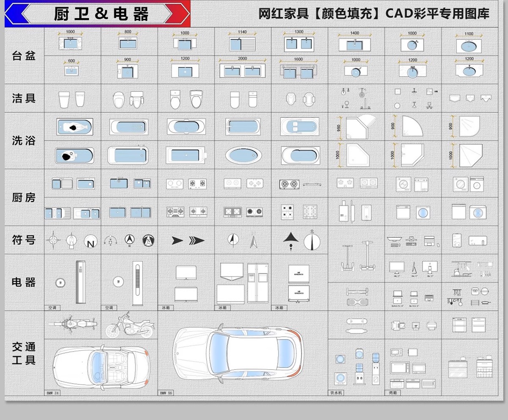Select the white circle bold N compass
The image size is (508, 420).
tap(91, 241)
